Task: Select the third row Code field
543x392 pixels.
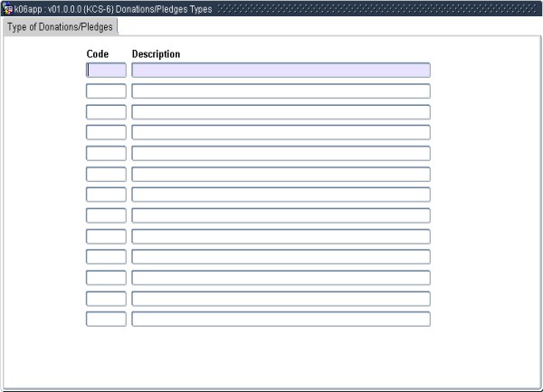Action: (106, 111)
